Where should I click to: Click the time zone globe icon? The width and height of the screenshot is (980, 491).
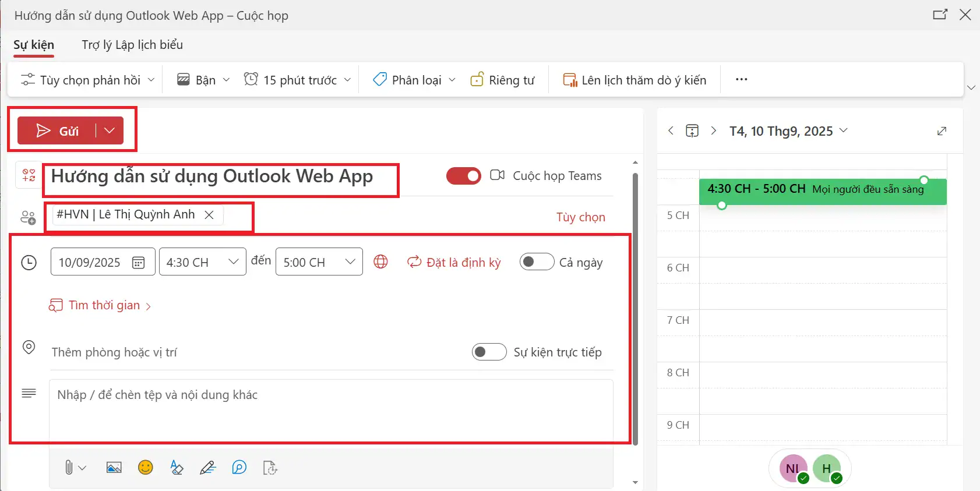tap(380, 262)
